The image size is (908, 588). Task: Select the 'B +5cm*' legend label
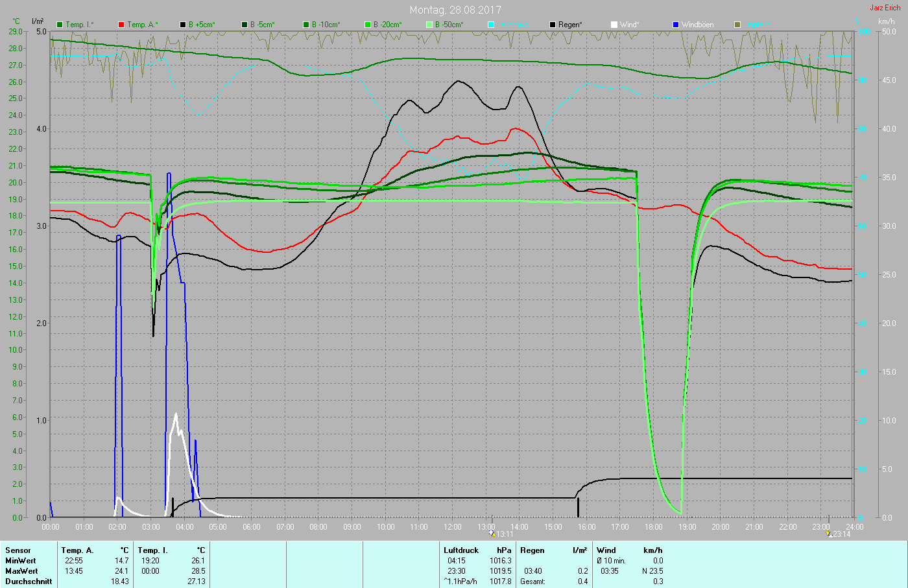tap(202, 25)
